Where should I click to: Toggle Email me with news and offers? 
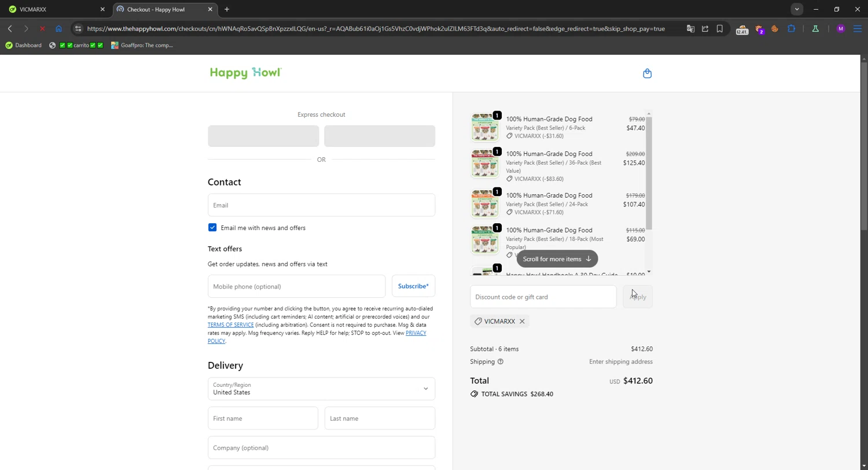coord(212,228)
